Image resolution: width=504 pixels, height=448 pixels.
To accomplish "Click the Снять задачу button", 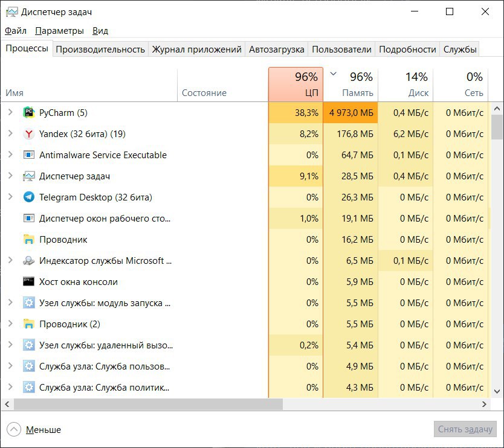I will pos(465,429).
